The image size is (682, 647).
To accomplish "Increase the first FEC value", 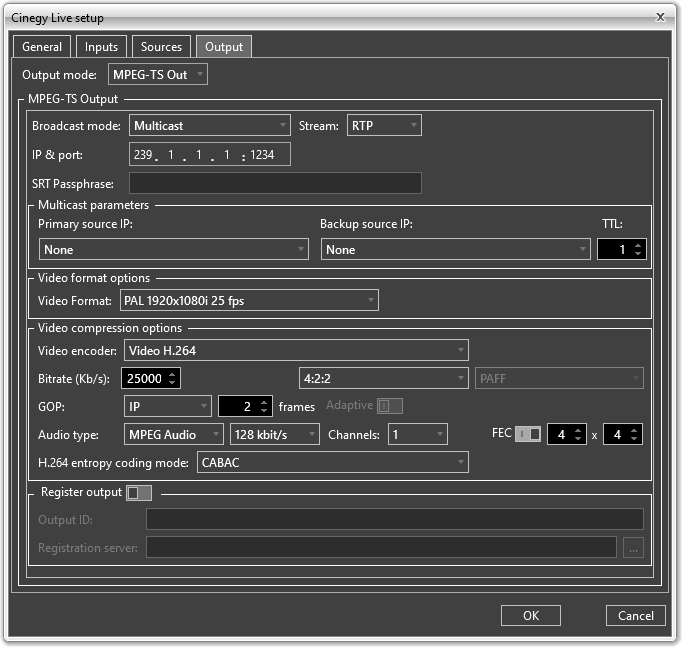I will pyautogui.click(x=578, y=430).
